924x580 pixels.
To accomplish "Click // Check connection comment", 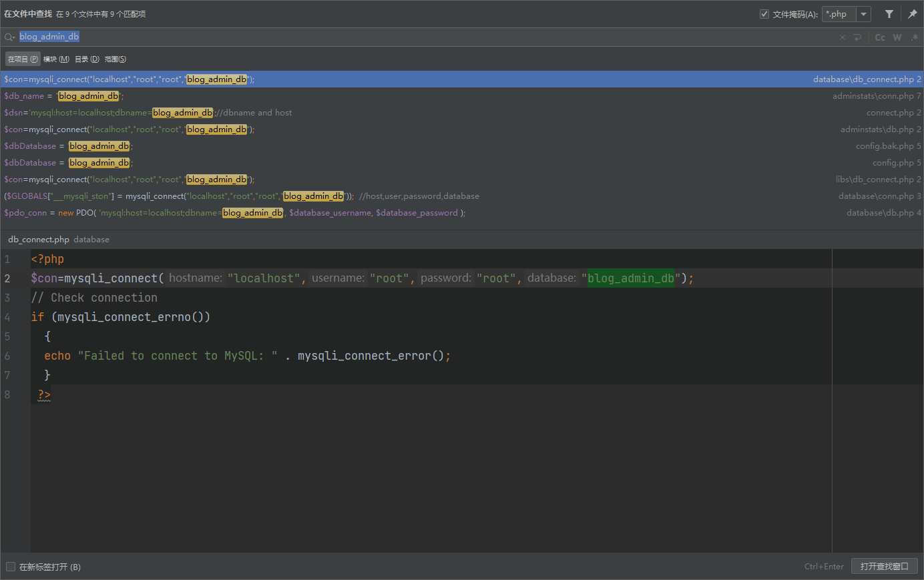I will tap(94, 298).
